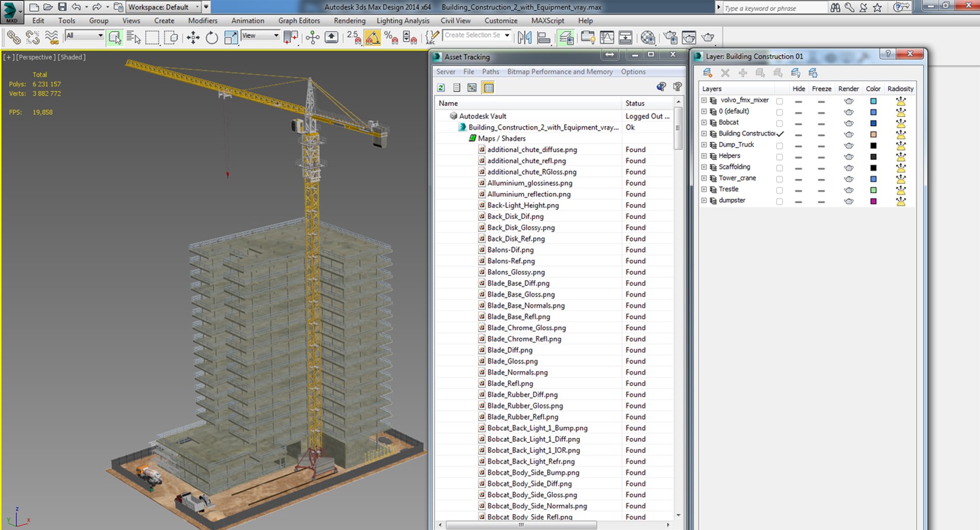Activate Select and Rotate tool
980x530 pixels.
[x=212, y=37]
